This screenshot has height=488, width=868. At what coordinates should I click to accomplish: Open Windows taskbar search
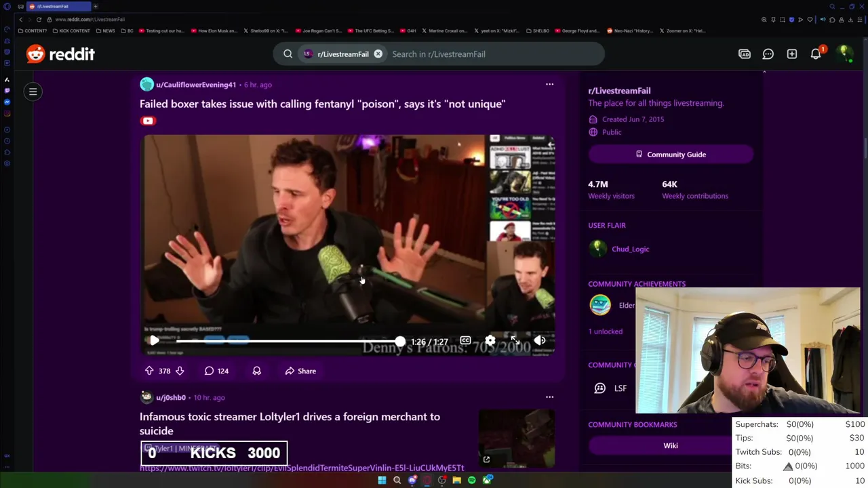(397, 481)
